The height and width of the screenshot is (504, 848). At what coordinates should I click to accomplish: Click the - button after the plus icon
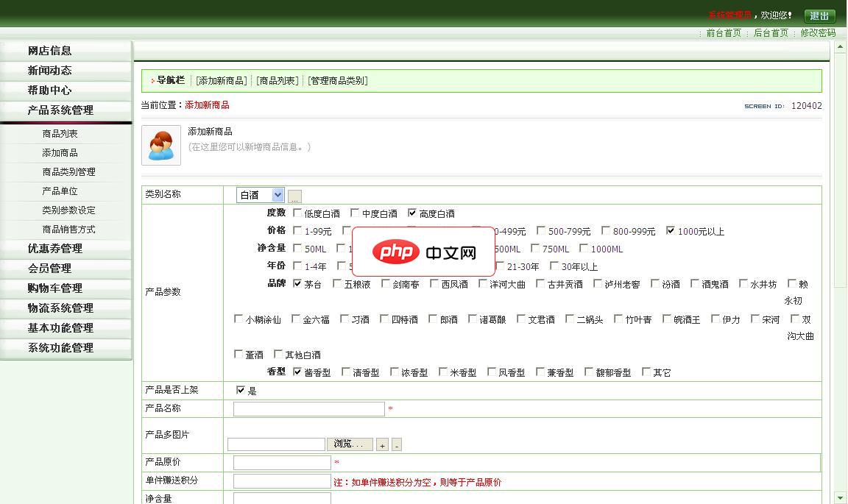[x=396, y=444]
